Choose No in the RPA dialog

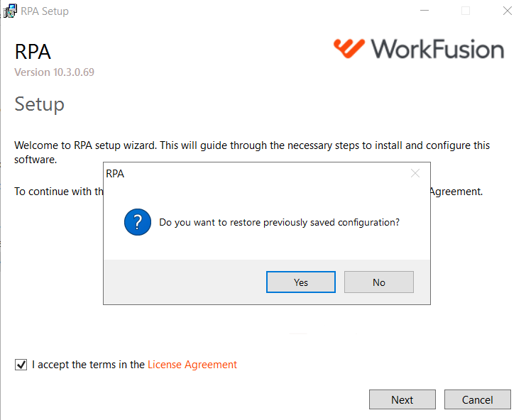[x=379, y=282]
